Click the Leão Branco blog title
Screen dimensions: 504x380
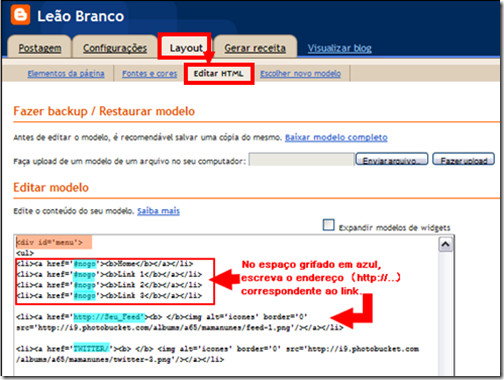click(x=80, y=16)
